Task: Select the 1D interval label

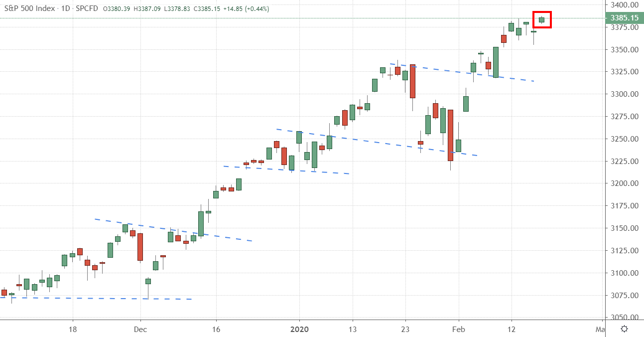Action: coord(65,9)
